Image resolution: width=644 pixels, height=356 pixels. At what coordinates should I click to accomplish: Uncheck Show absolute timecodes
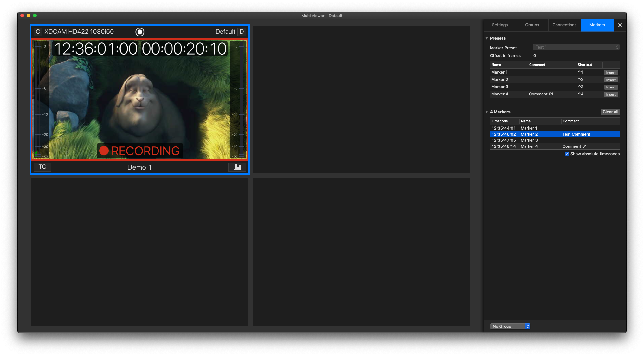[x=567, y=154]
